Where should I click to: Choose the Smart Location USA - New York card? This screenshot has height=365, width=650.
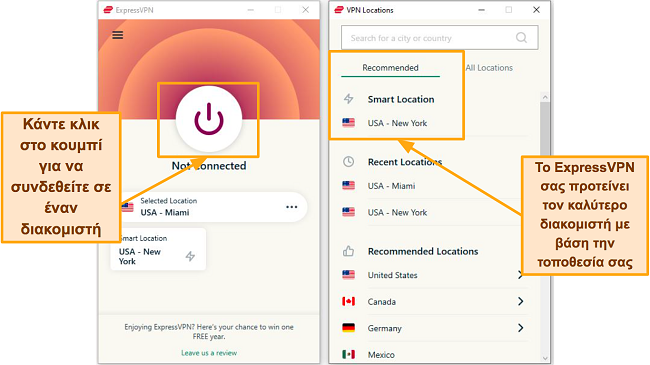pos(158,249)
